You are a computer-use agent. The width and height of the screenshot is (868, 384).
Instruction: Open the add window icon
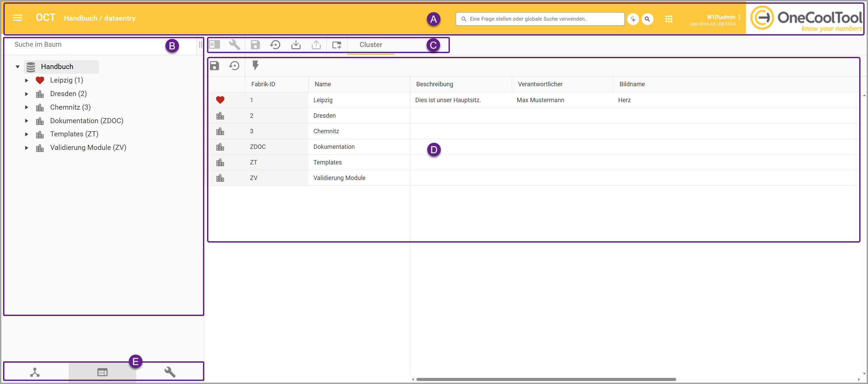(x=337, y=45)
